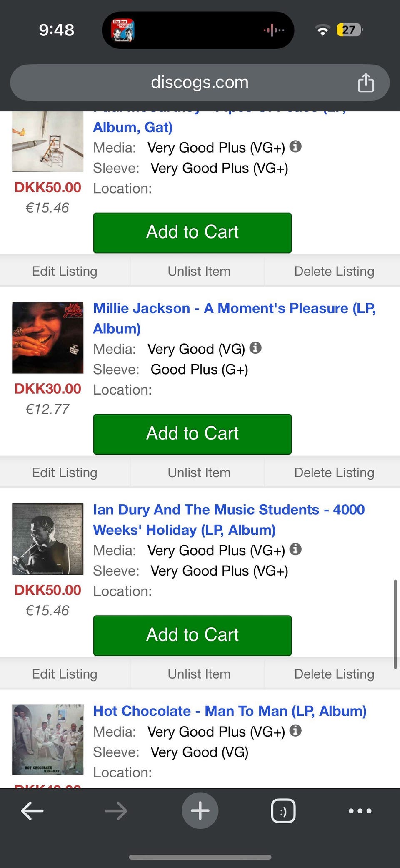This screenshot has height=868, width=400.
Task: Open a new tab with plus button
Action: click(200, 810)
